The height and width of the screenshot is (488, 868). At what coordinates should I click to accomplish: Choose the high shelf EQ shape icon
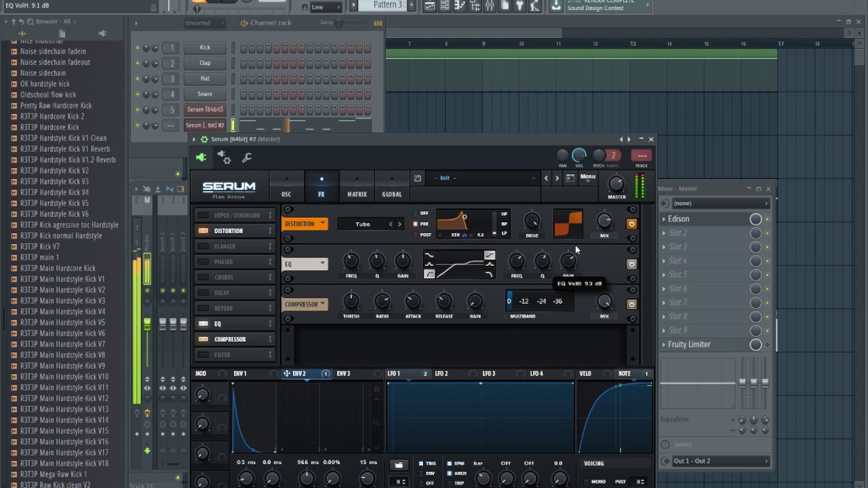pos(490,255)
